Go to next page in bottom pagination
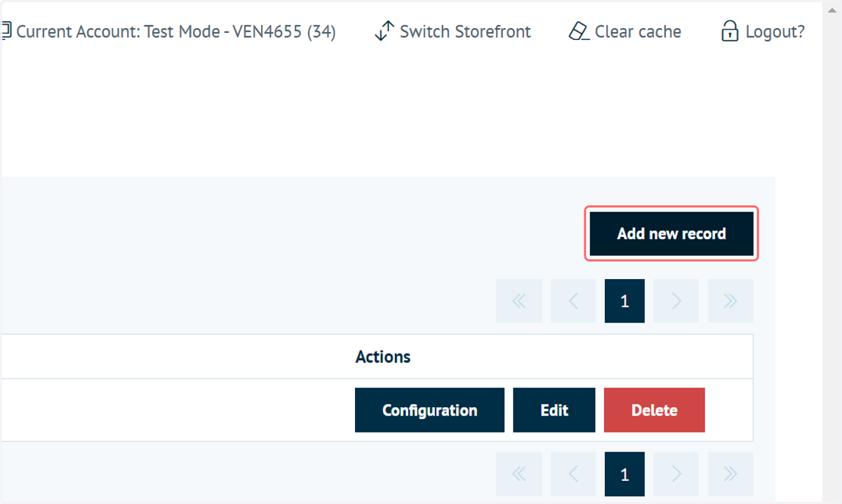 [x=676, y=475]
